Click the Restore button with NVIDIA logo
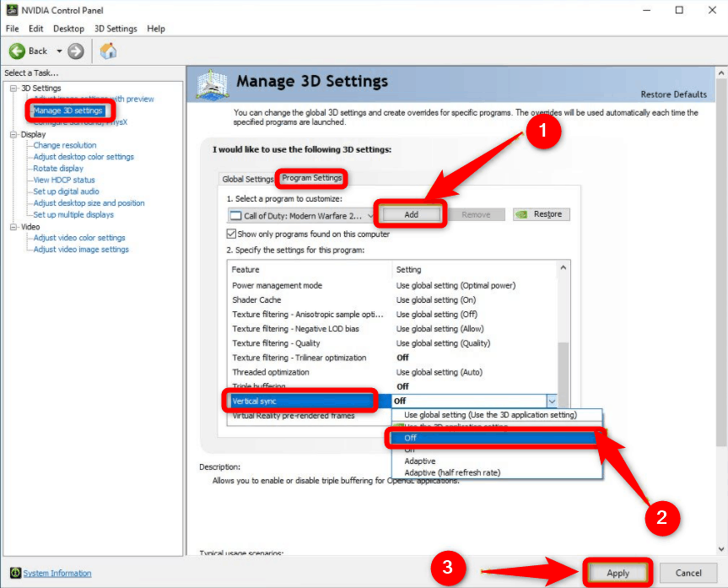Image resolution: width=728 pixels, height=588 pixels. (542, 214)
